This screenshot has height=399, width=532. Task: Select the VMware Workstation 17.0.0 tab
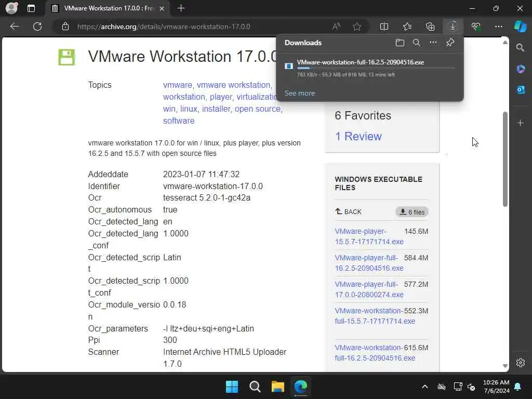[x=108, y=8]
